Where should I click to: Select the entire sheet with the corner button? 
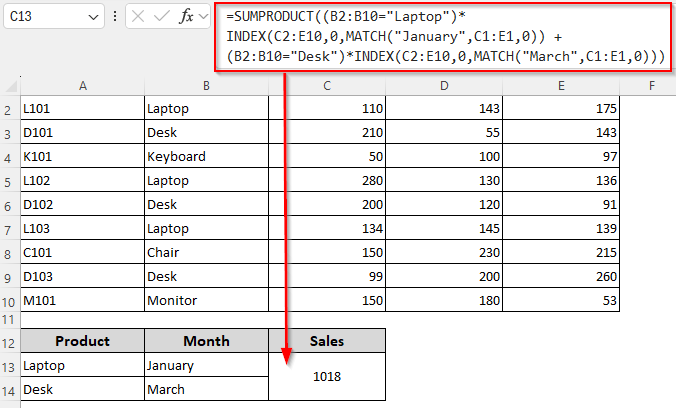(10, 86)
